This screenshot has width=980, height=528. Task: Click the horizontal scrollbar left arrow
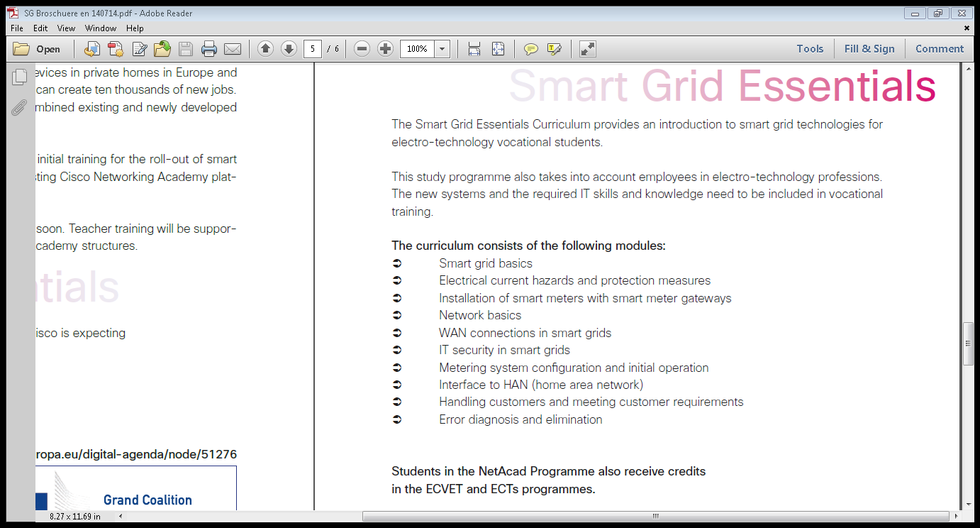[120, 516]
